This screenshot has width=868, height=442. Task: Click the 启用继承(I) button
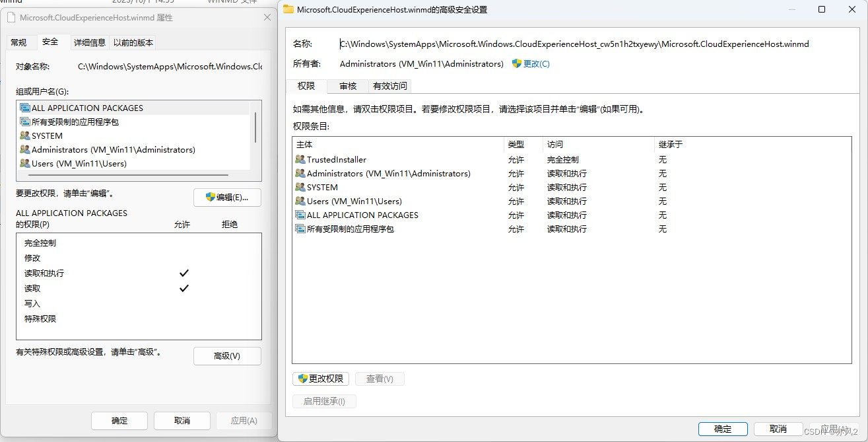coord(324,401)
